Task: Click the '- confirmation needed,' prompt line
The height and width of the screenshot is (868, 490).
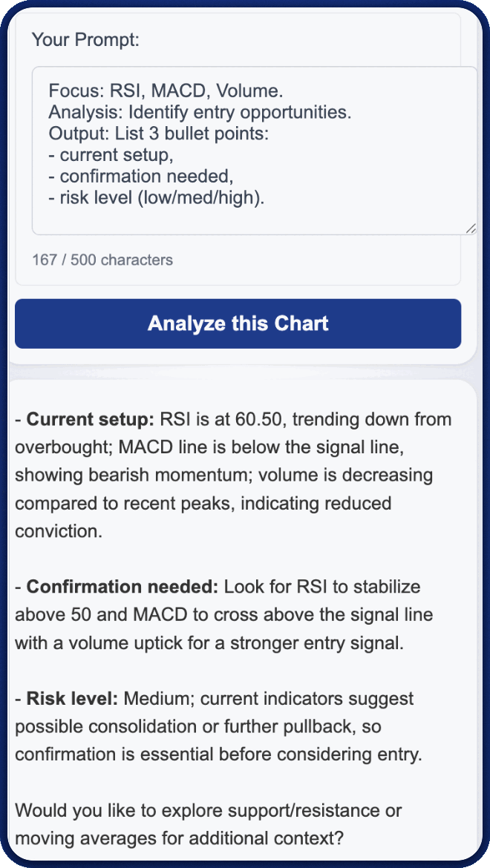Action: pos(141,177)
